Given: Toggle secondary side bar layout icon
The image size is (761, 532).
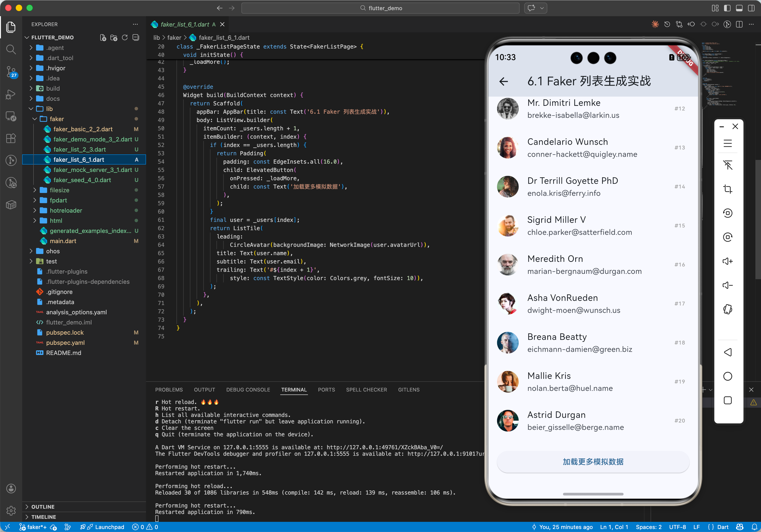Looking at the screenshot, I should click(751, 8).
